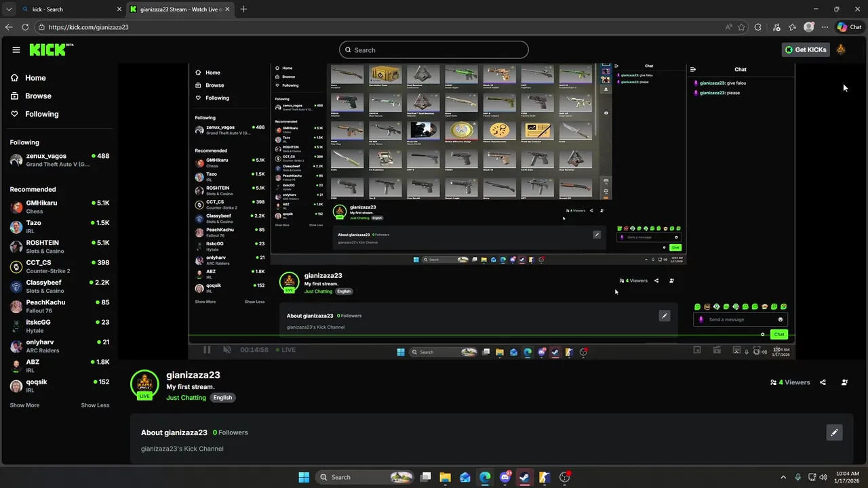Screen dimensions: 868x488
Task: Click the address bar URL kick.com/gianizaza23
Action: point(88,27)
